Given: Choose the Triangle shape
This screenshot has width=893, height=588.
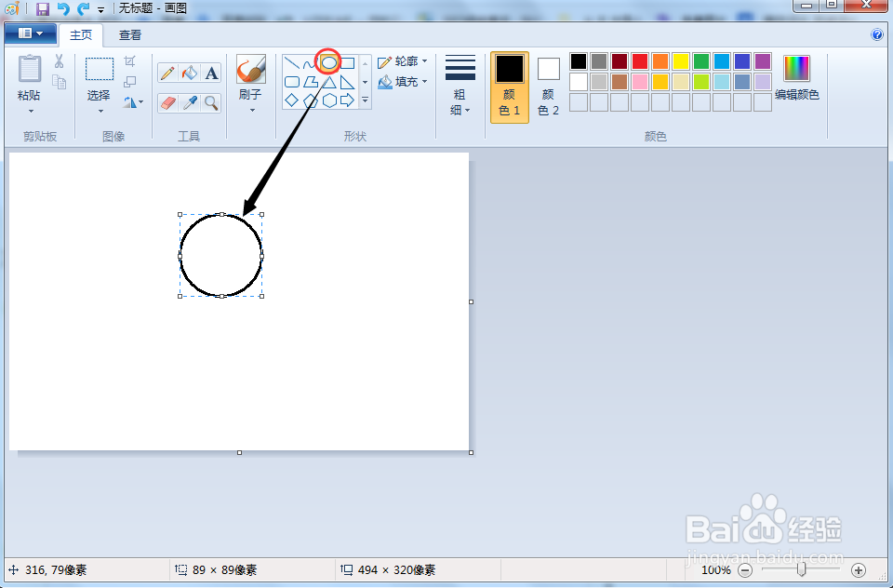Looking at the screenshot, I should 328,82.
